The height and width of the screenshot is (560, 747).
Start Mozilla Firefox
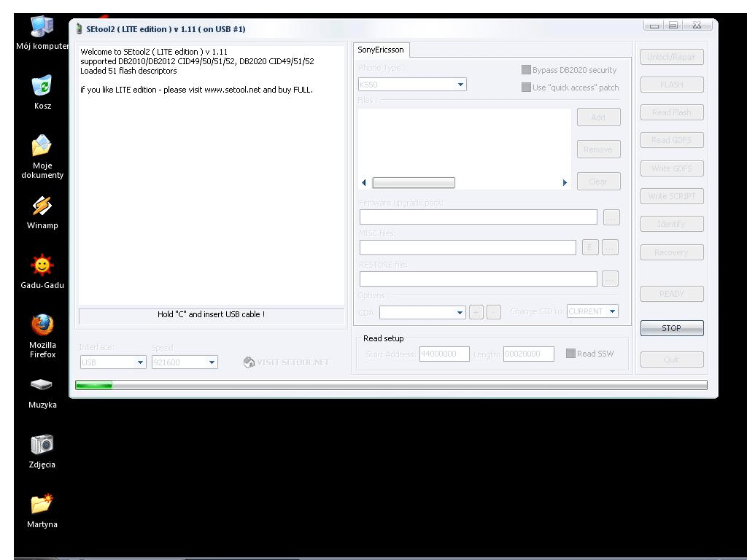coord(42,324)
